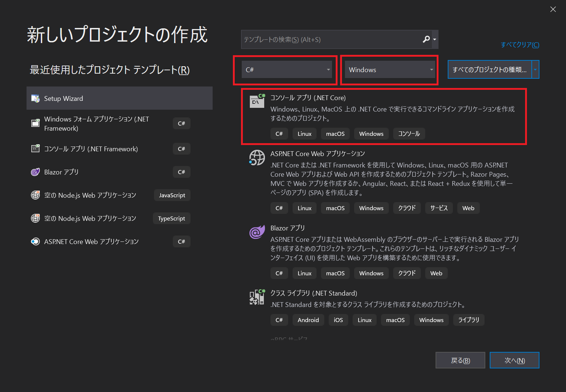Open the all project types dropdown
This screenshot has width=566, height=392.
[x=493, y=70]
